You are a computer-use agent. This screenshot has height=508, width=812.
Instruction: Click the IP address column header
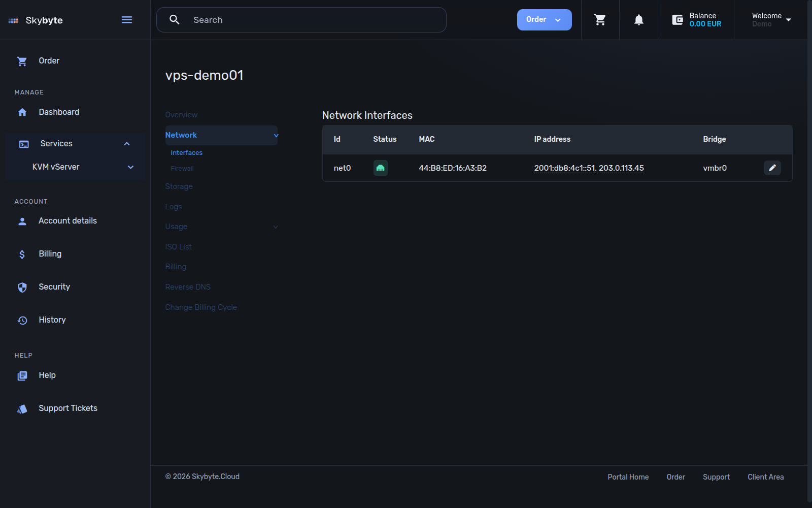[552, 139]
